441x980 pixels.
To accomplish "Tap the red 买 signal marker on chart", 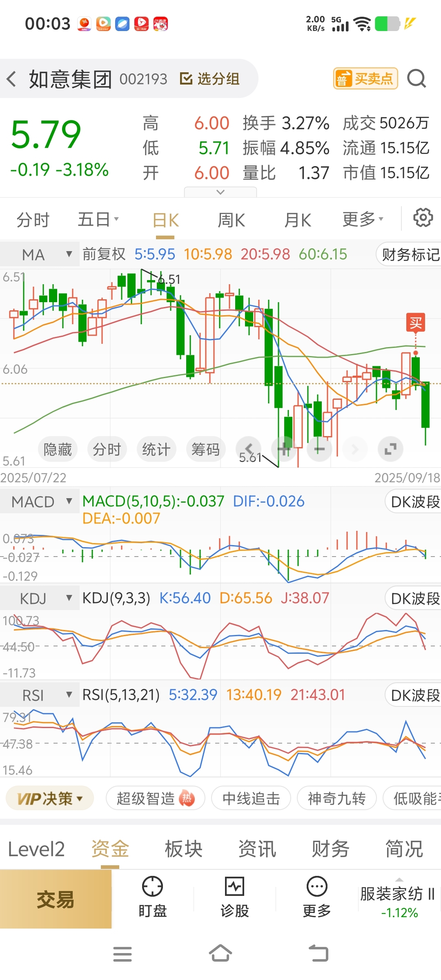I will (416, 323).
